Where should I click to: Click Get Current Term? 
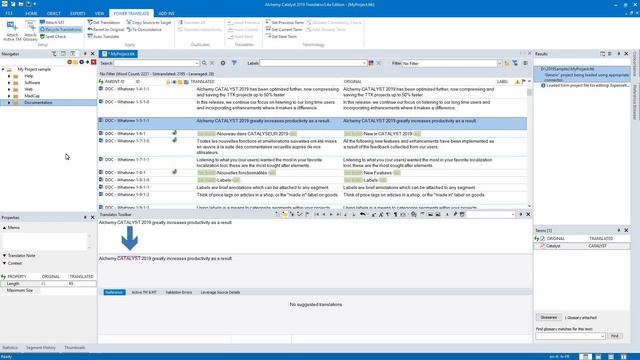tap(284, 29)
